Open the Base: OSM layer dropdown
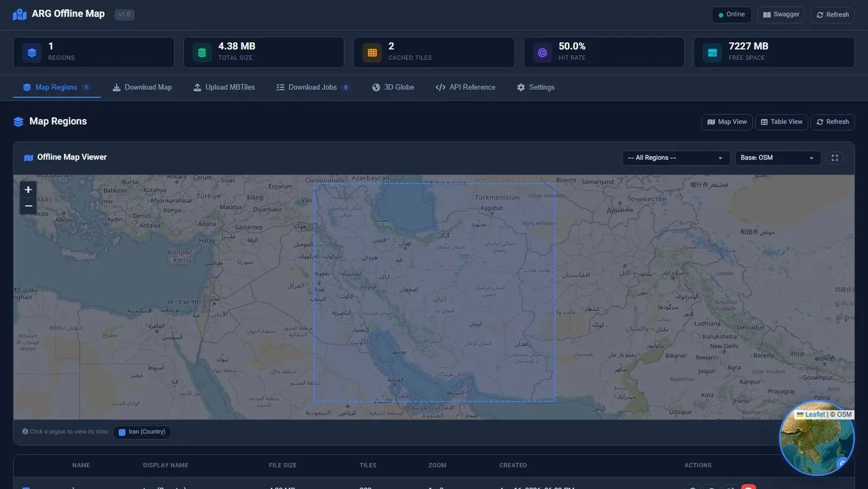868x489 pixels. (x=778, y=158)
